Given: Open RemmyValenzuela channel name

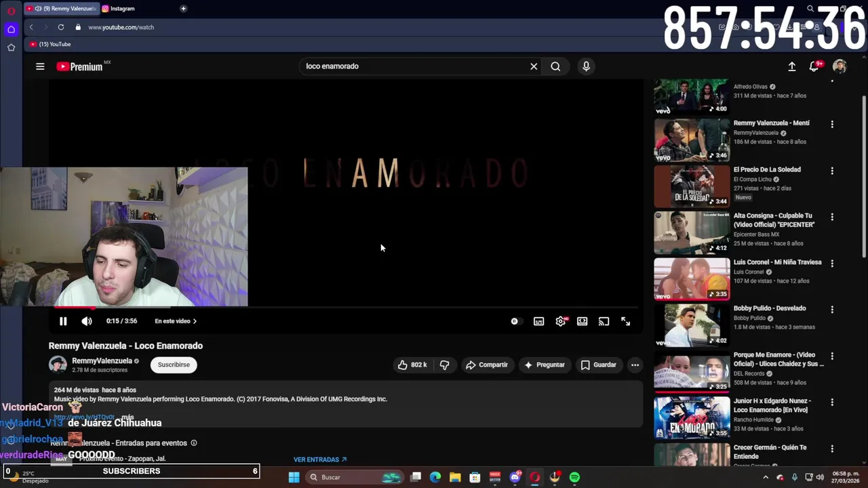Looking at the screenshot, I should [x=102, y=361].
